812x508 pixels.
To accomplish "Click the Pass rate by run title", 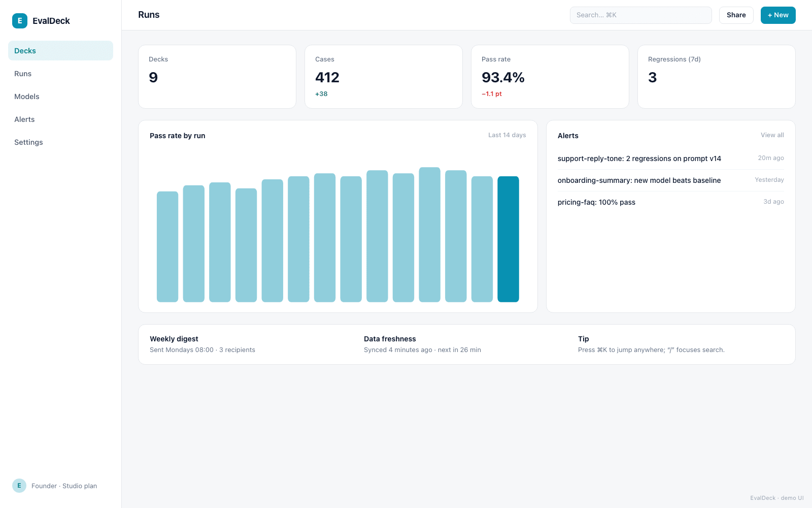I will 178,136.
